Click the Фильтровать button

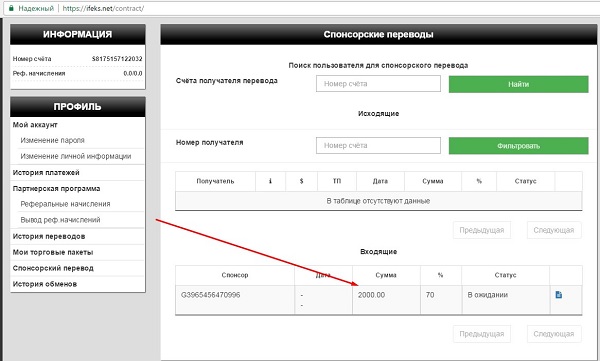coord(518,146)
